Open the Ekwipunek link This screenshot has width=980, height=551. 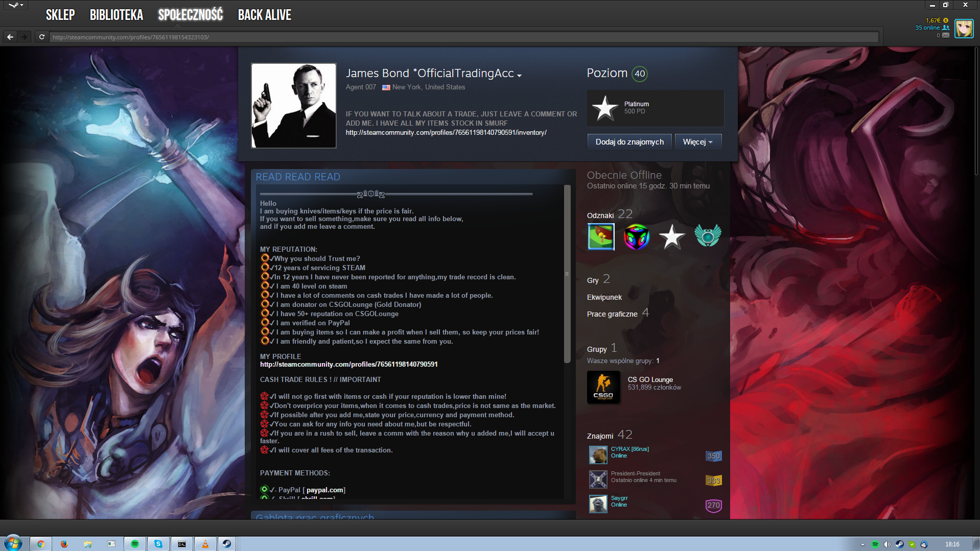tap(604, 297)
